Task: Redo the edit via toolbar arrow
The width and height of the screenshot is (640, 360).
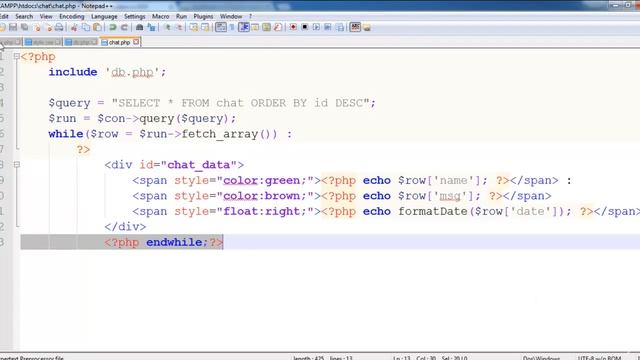Action: coord(124,27)
